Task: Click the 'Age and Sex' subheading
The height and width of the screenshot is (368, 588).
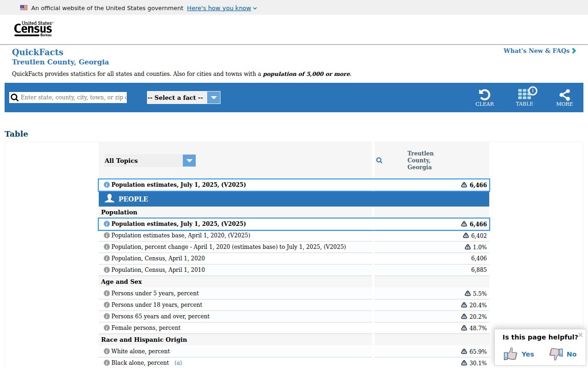Action: coord(121,282)
